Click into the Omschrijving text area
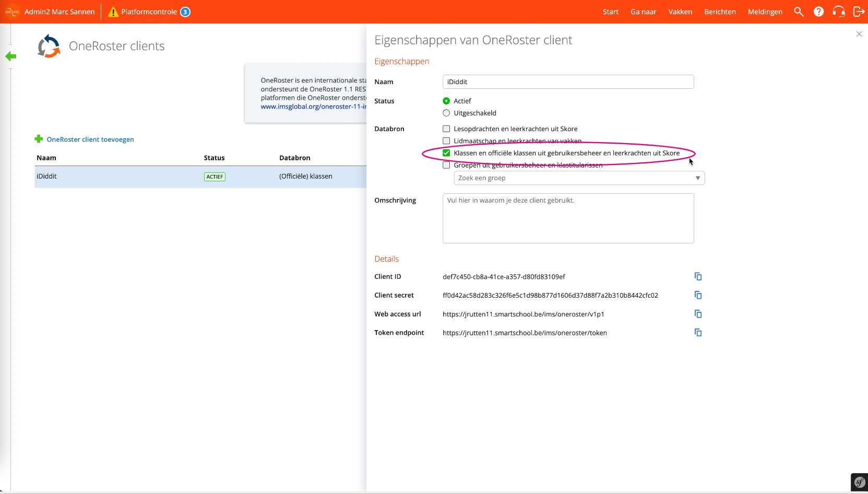This screenshot has height=494, width=868. point(568,218)
